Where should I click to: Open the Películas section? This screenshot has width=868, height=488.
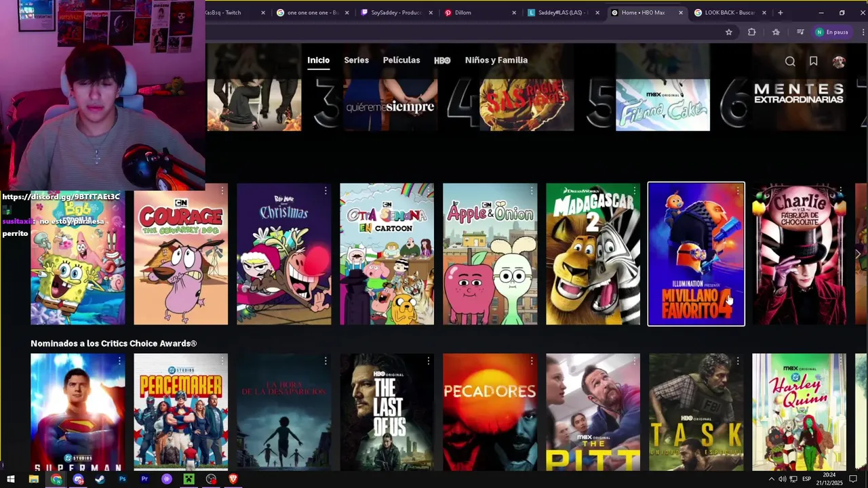pyautogui.click(x=401, y=60)
